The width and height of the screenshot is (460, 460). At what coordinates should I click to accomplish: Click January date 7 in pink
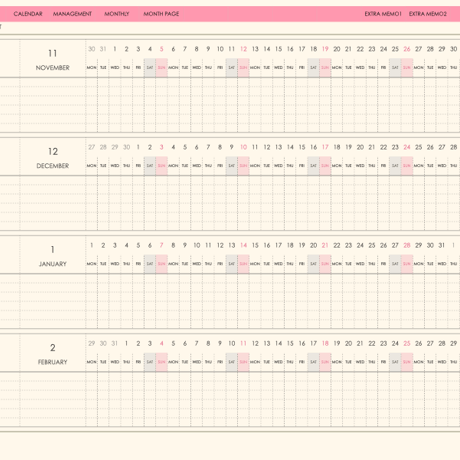162,245
